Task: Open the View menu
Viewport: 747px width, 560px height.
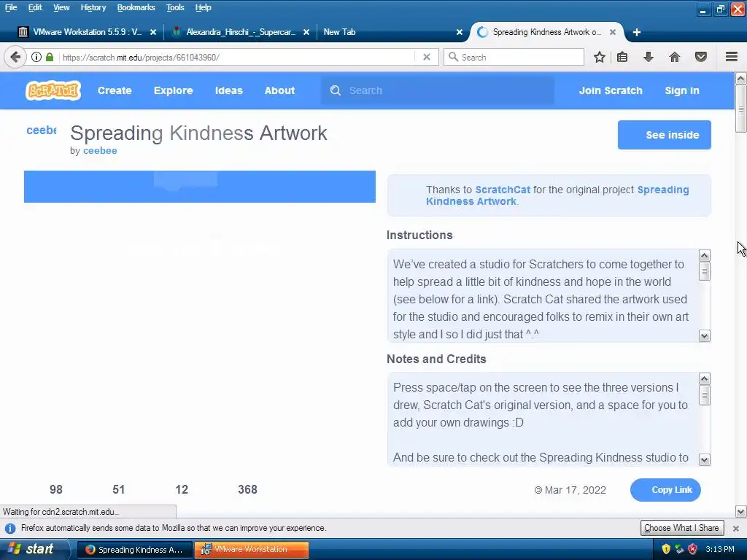Action: tap(61, 7)
